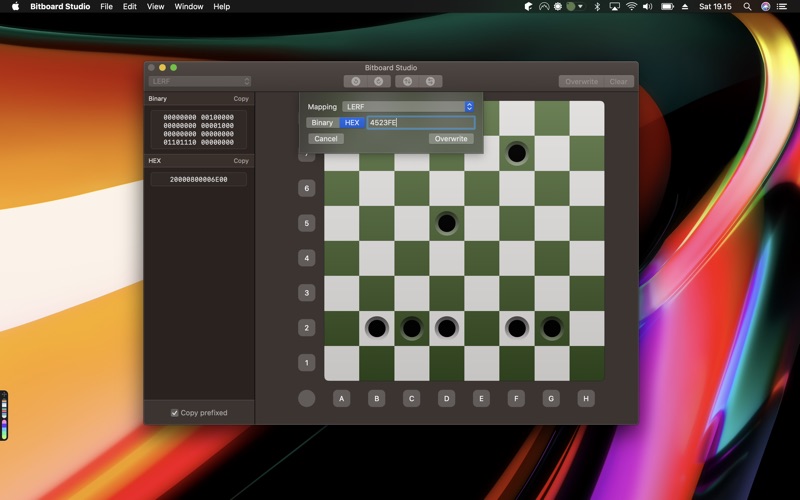This screenshot has height=500, width=800.
Task: Open the File menu
Action: tap(107, 7)
